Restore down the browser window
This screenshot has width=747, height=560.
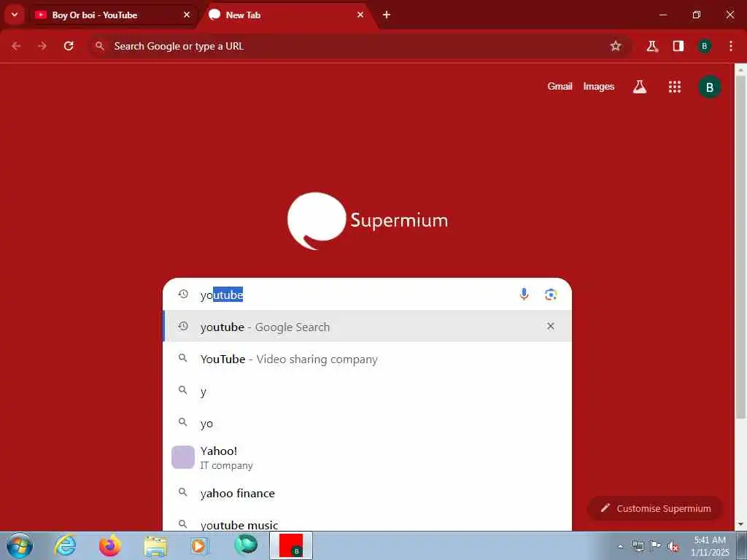(x=697, y=15)
